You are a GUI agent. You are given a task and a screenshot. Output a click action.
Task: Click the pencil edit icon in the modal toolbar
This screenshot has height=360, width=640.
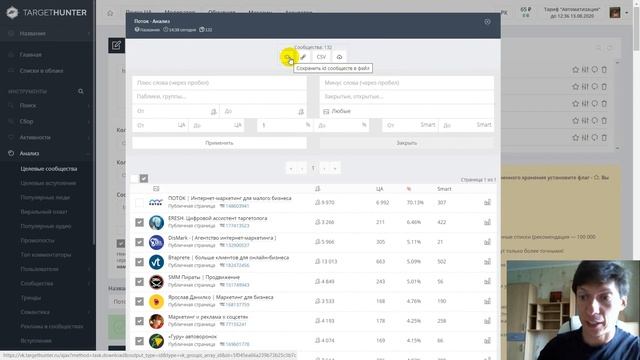tap(303, 57)
